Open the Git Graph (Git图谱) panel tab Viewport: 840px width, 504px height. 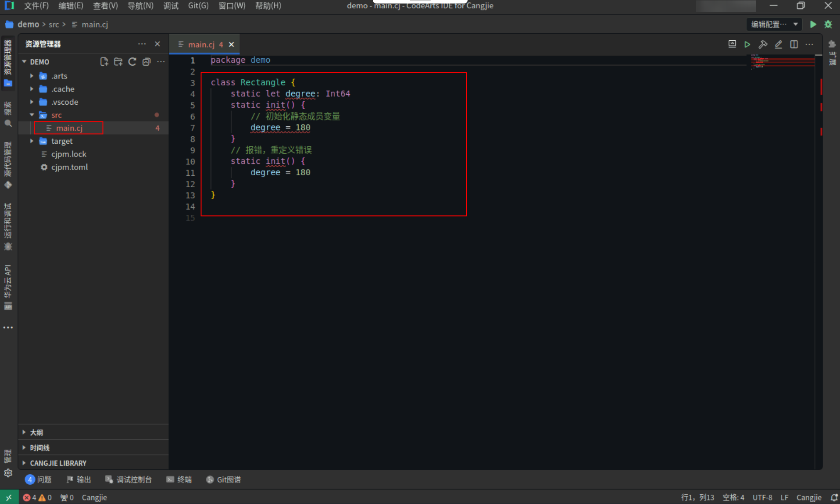[x=223, y=479]
